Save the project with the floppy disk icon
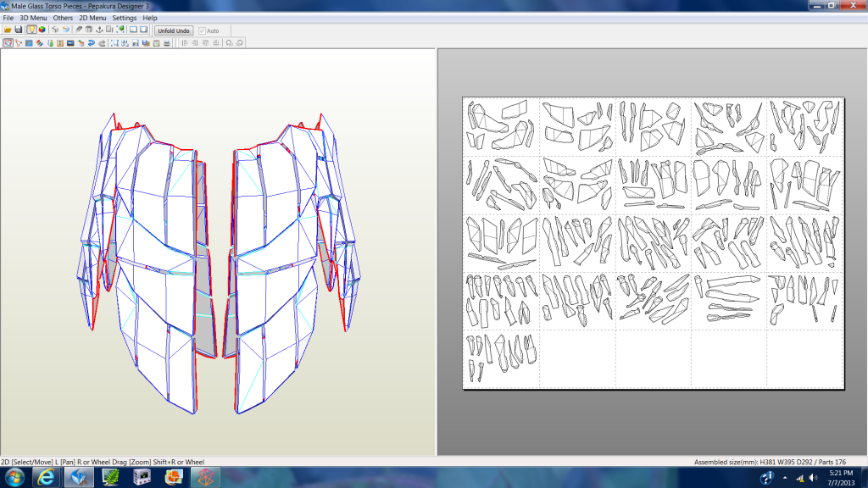 19,30
